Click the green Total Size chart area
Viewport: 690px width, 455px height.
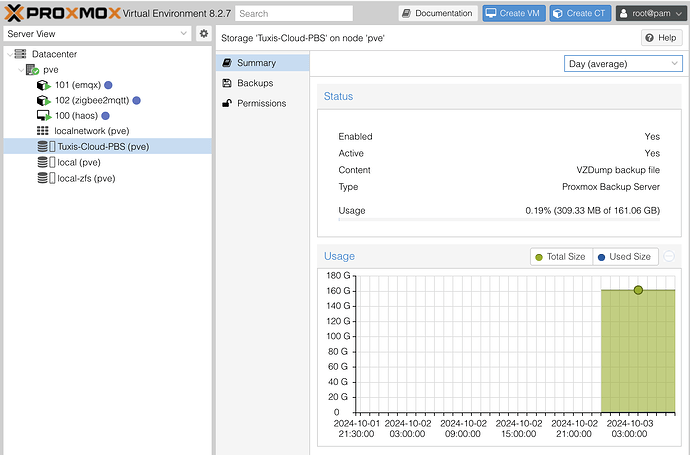coord(638,352)
